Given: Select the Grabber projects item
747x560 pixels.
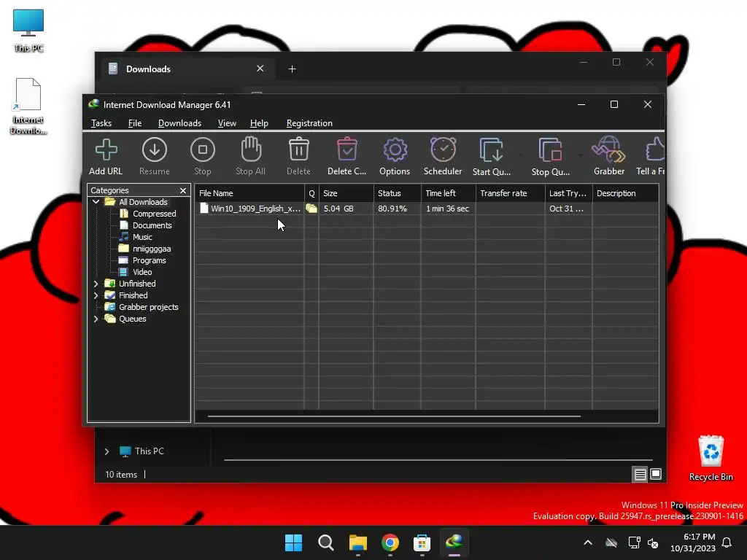Looking at the screenshot, I should (148, 307).
